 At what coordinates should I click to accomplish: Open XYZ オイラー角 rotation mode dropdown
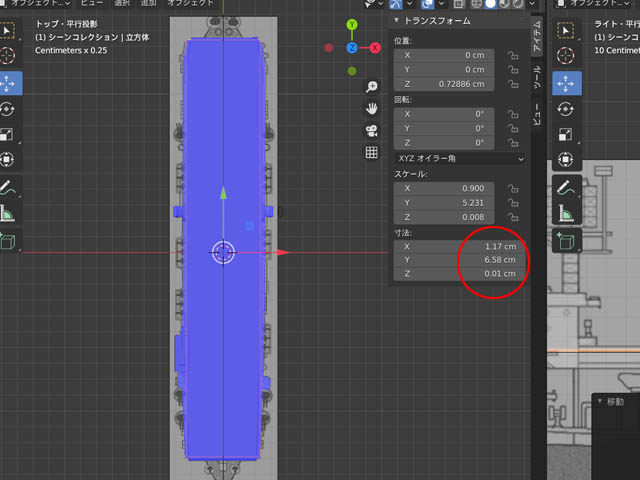coord(460,158)
